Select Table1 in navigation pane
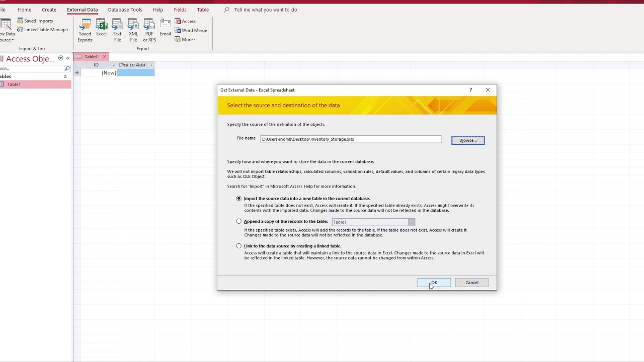Screen dimensions: 644x362 (x=35, y=84)
